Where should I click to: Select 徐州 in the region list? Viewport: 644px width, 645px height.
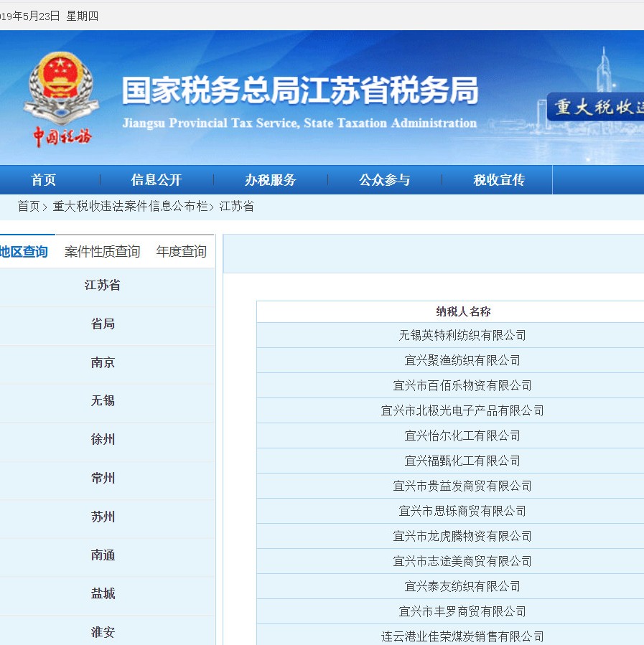(x=103, y=439)
